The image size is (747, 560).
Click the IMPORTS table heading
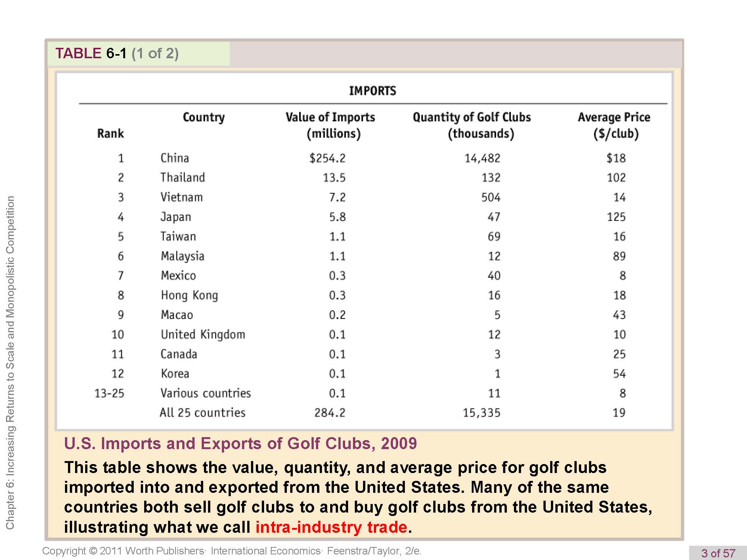coord(372,91)
